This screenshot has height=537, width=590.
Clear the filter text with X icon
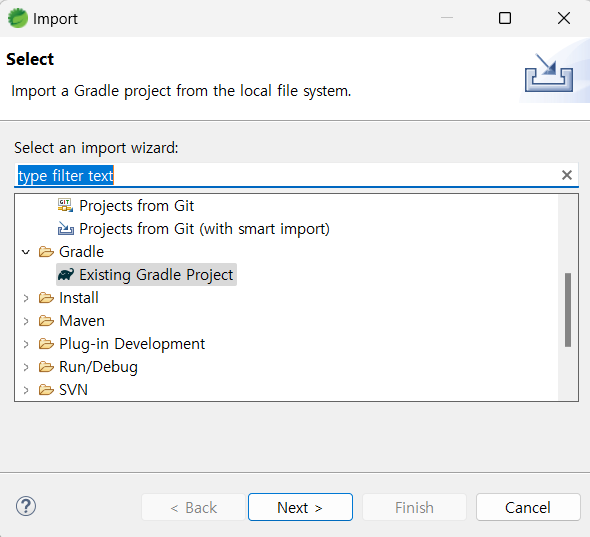[567, 175]
